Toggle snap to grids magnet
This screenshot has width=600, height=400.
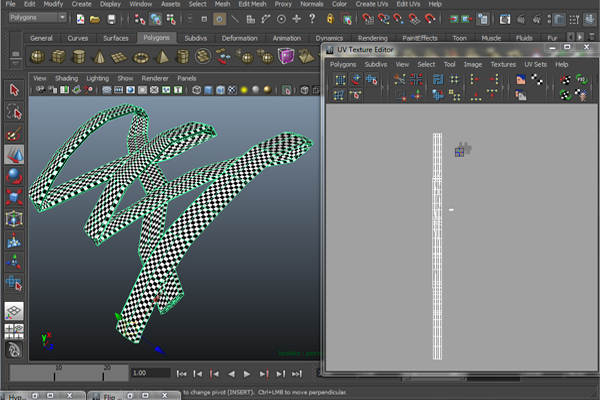368,19
